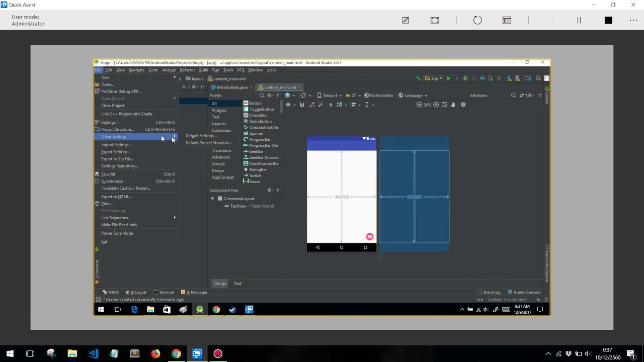Click the 26% zoom level label
The width and height of the screenshot is (644, 362).
[427, 105]
